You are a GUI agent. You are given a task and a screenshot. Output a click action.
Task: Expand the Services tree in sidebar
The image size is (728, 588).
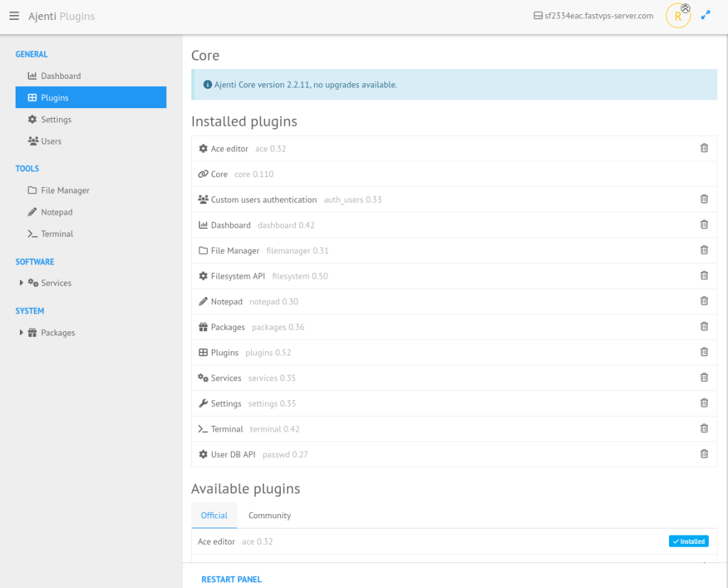(22, 283)
